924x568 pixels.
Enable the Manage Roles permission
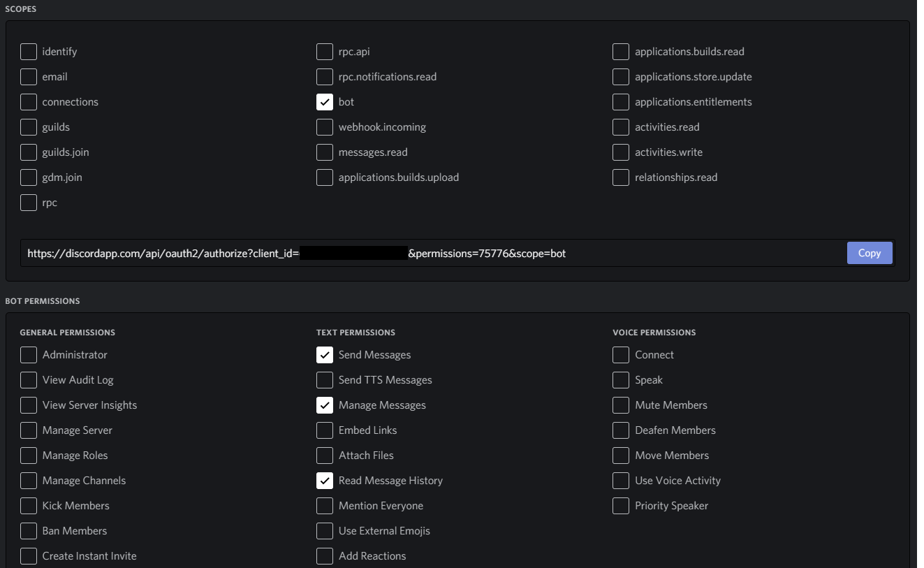point(29,455)
